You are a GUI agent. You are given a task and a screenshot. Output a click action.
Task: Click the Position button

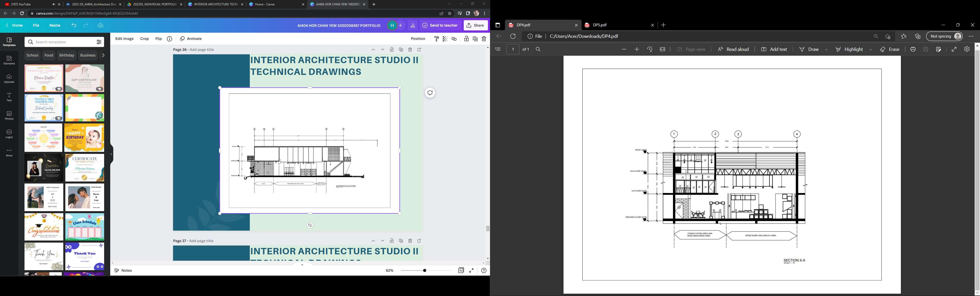418,39
